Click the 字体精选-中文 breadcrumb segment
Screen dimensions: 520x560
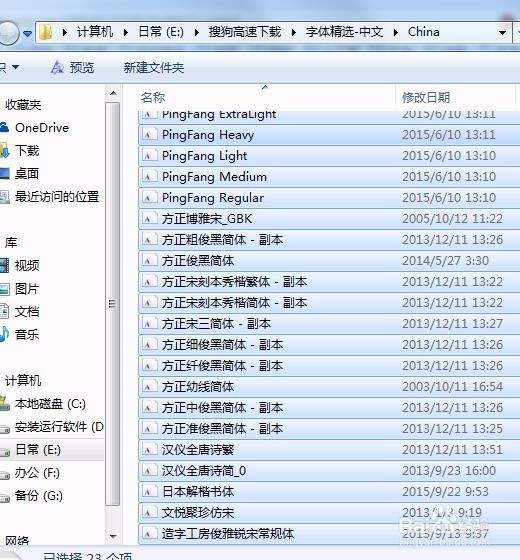pyautogui.click(x=344, y=32)
